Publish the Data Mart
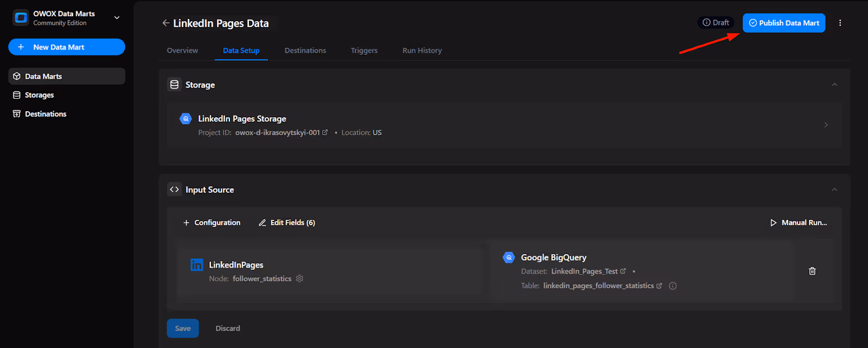This screenshot has height=348, width=868. (784, 23)
